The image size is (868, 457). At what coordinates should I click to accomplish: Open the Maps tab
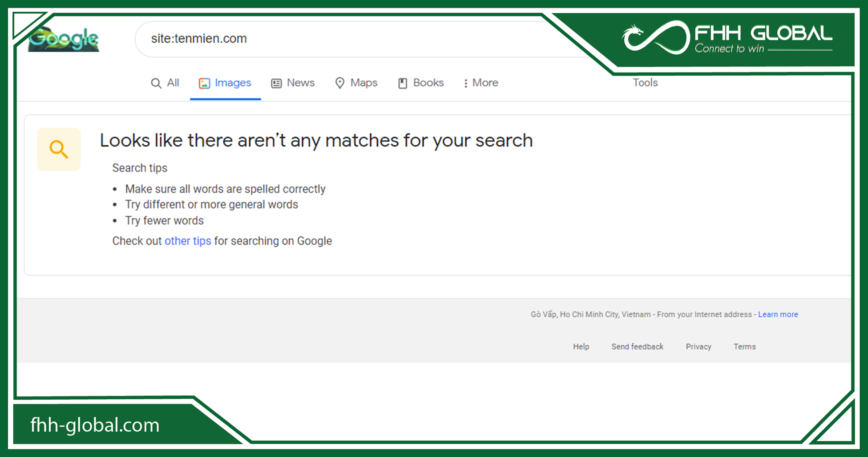[x=363, y=83]
